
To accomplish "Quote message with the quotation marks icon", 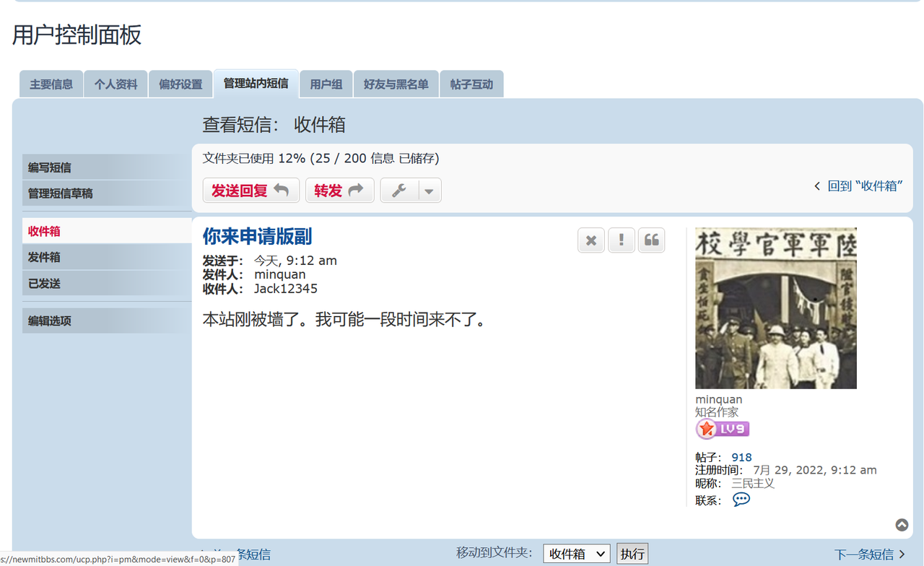I will [651, 240].
